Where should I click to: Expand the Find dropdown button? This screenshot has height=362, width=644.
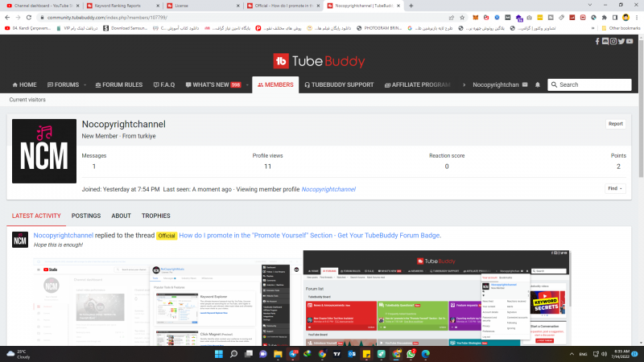point(614,188)
